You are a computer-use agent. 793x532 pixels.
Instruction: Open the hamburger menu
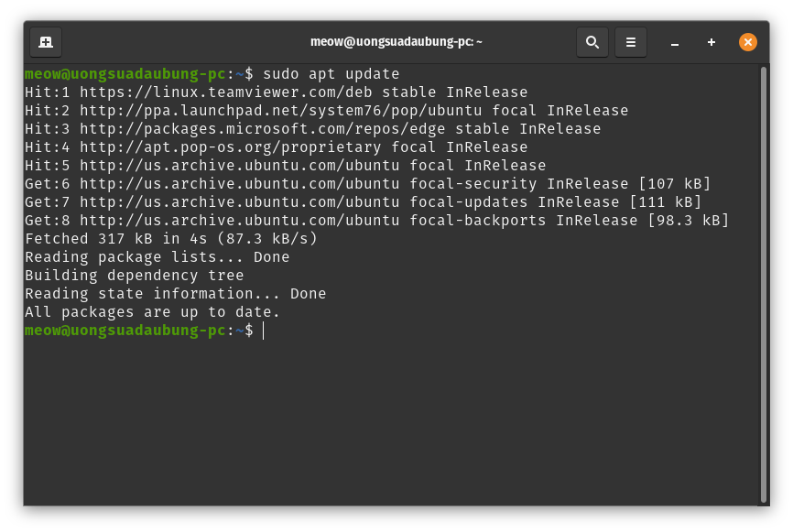631,42
